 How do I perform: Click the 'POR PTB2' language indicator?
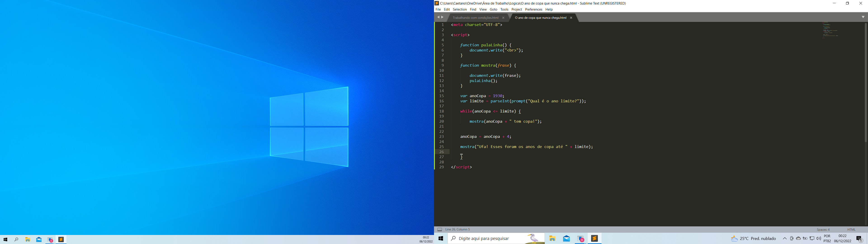(x=827, y=239)
